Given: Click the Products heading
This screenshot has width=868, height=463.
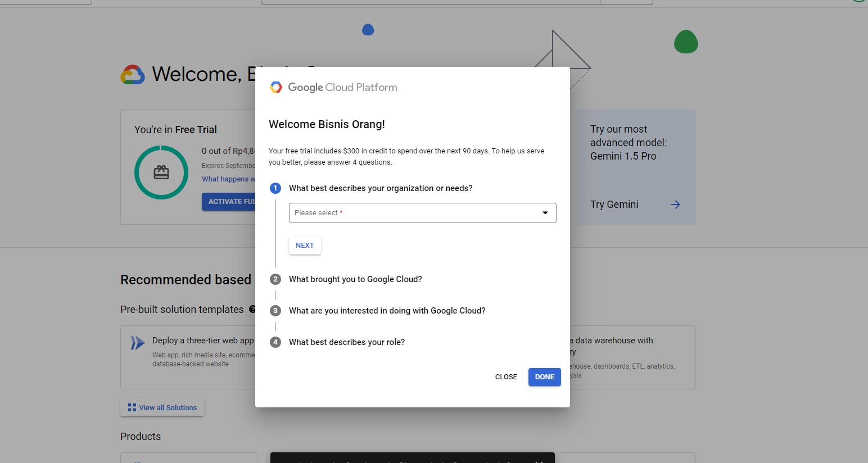Looking at the screenshot, I should point(141,437).
